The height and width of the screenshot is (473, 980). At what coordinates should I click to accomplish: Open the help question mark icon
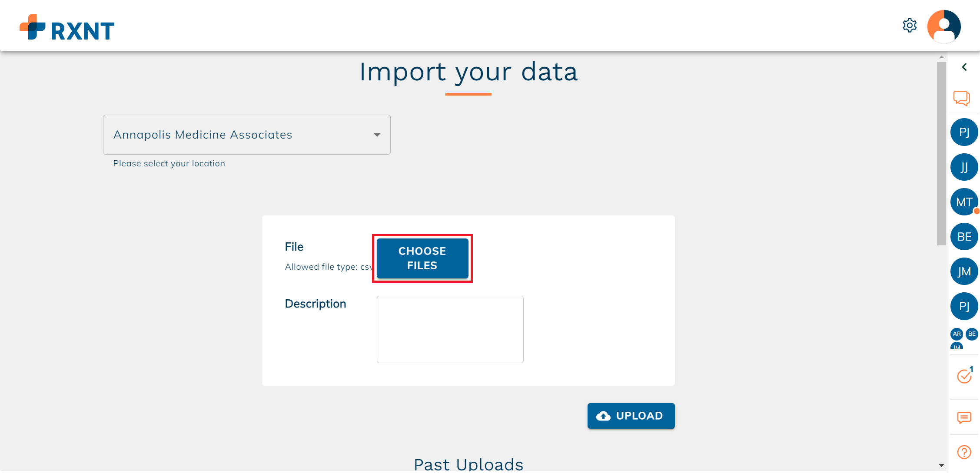[964, 452]
